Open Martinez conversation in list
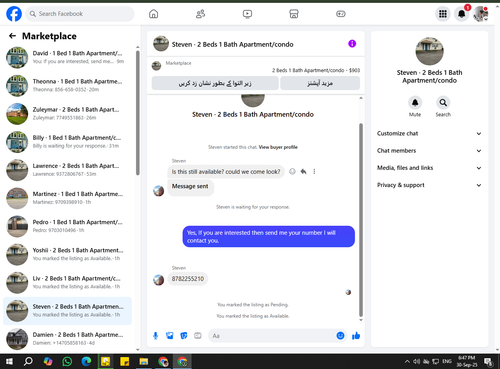The height and width of the screenshot is (369, 500). pyautogui.click(x=67, y=198)
